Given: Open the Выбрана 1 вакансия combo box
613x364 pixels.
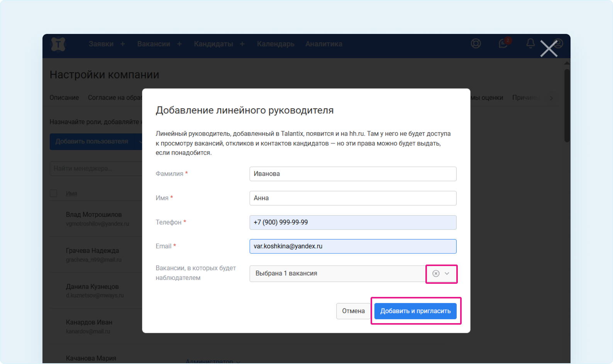Looking at the screenshot, I should pos(336,273).
